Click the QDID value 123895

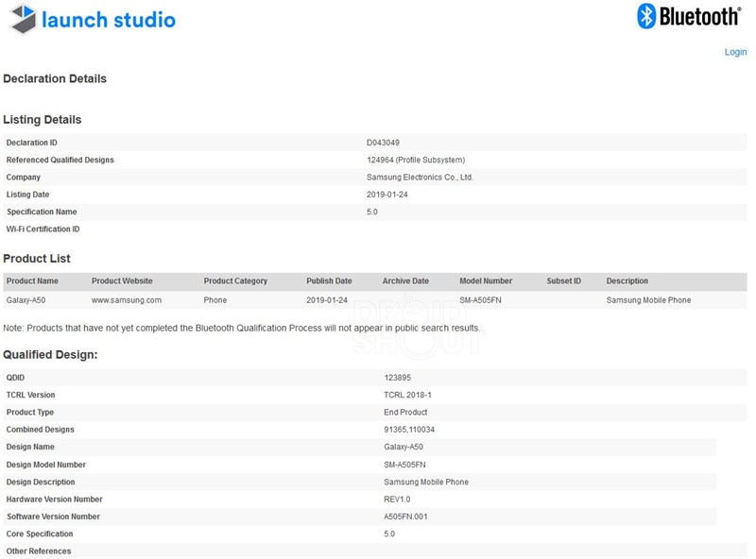point(399,378)
